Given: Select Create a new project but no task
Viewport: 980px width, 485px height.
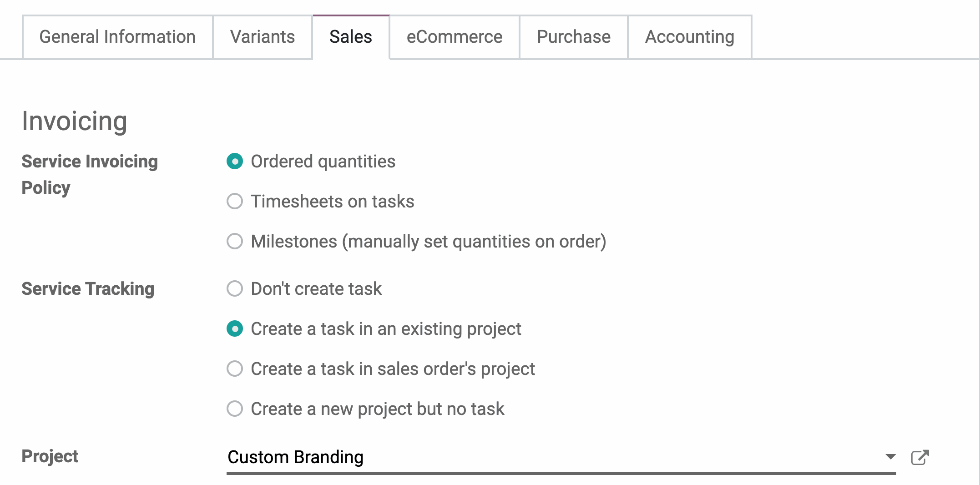Looking at the screenshot, I should pyautogui.click(x=235, y=409).
